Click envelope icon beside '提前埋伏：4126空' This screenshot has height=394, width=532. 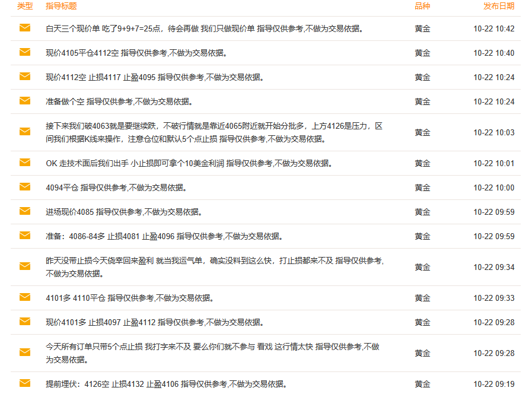25,383
